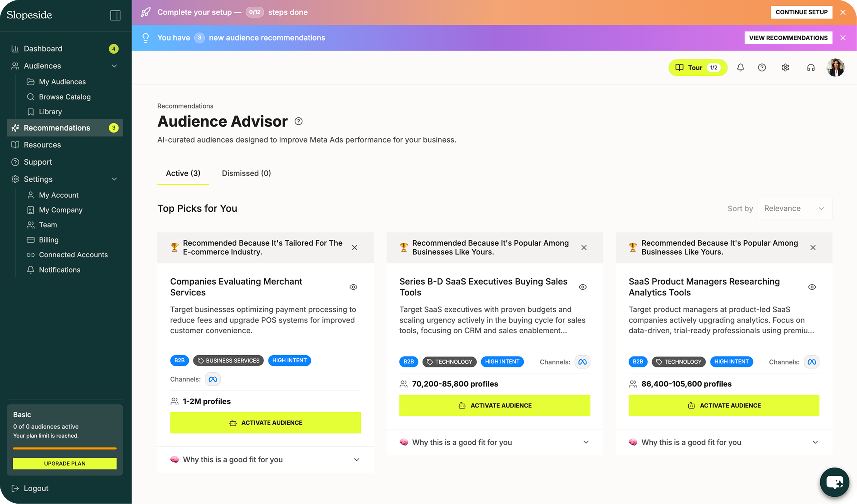
Task: Toggle eye icon on Series B-D SaaS Executives card
Action: point(583,287)
